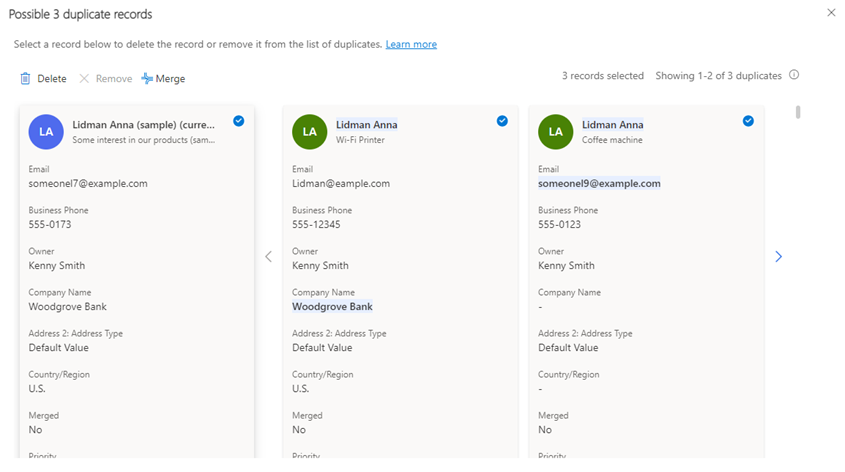Click email someonel9@example.com
Viewport: 845px width, 472px height.
599,183
